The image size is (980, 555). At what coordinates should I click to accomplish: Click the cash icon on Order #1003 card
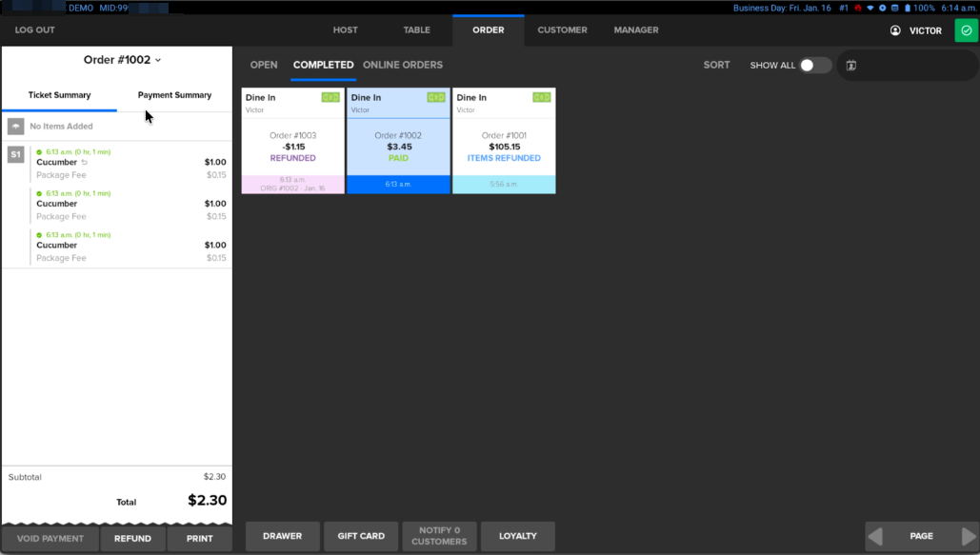330,97
